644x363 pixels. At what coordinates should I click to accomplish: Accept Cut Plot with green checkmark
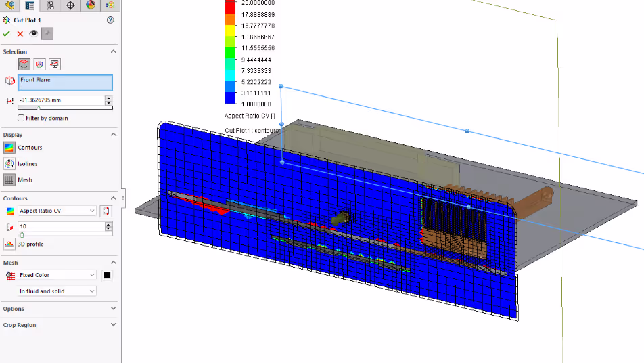pos(6,34)
